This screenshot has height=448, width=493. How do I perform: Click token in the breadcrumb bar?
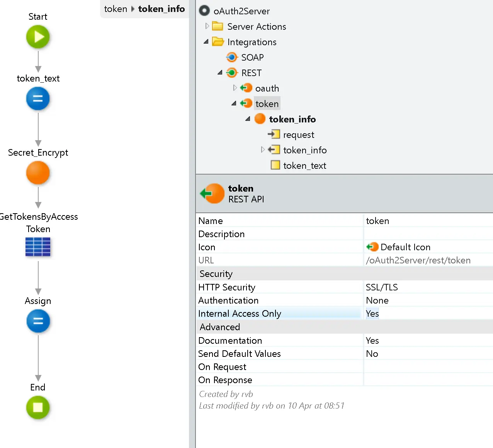[116, 8]
